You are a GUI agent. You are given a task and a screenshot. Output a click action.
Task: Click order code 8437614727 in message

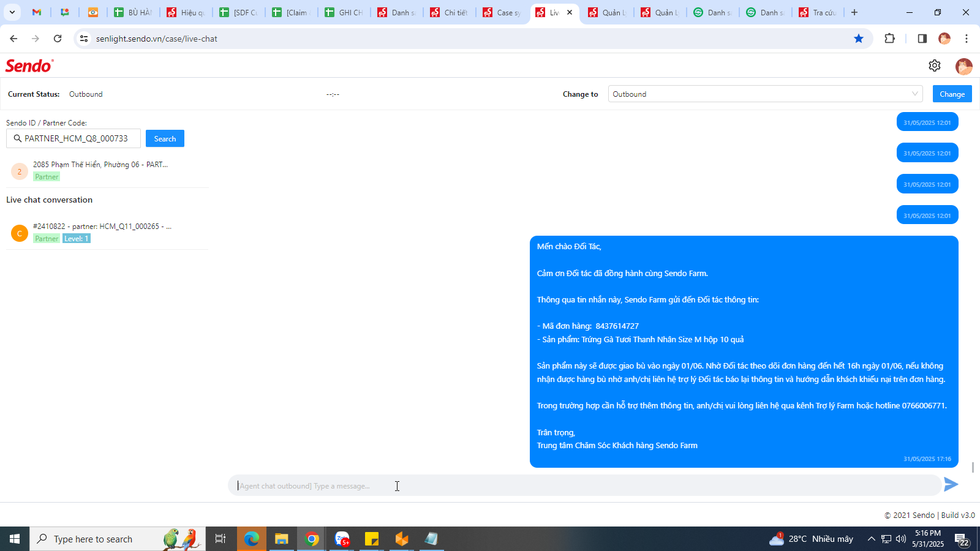pos(617,326)
